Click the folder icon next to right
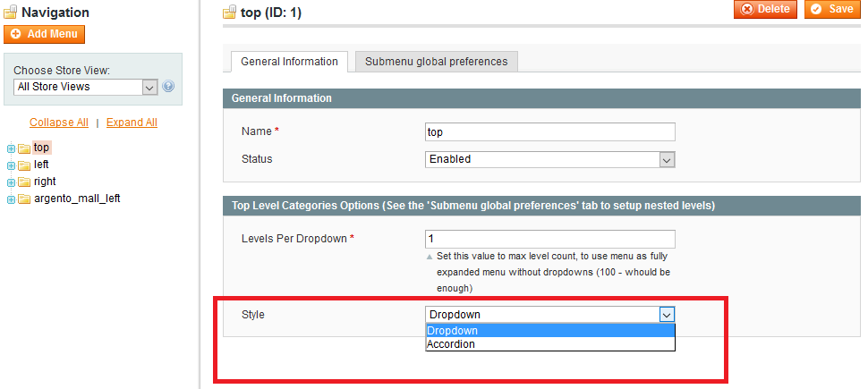The width and height of the screenshot is (868, 389). tap(24, 182)
